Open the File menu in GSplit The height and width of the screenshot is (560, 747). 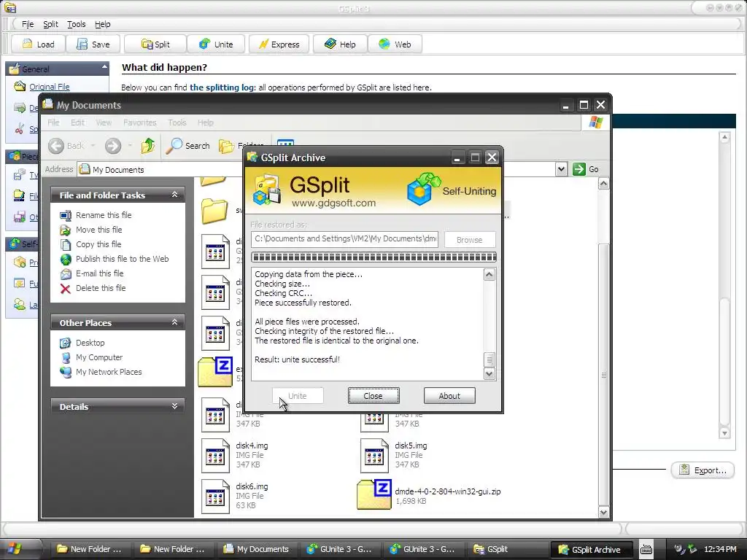point(28,24)
